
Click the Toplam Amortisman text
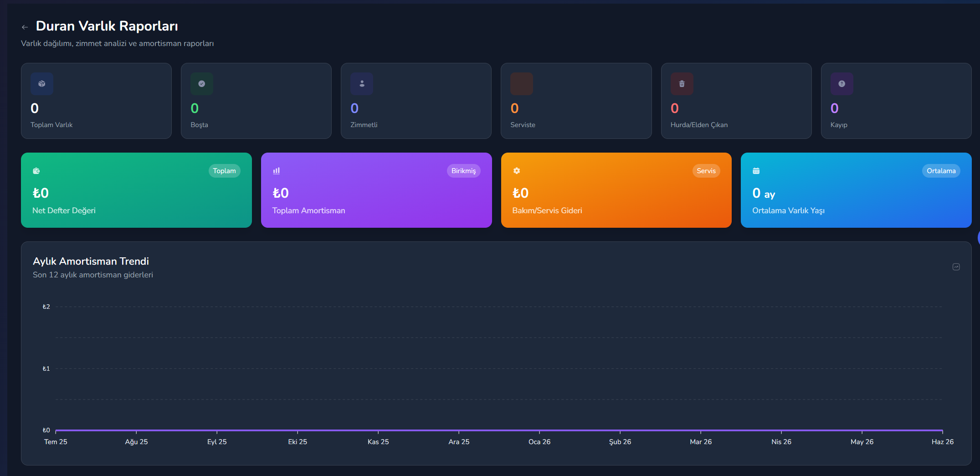click(309, 210)
